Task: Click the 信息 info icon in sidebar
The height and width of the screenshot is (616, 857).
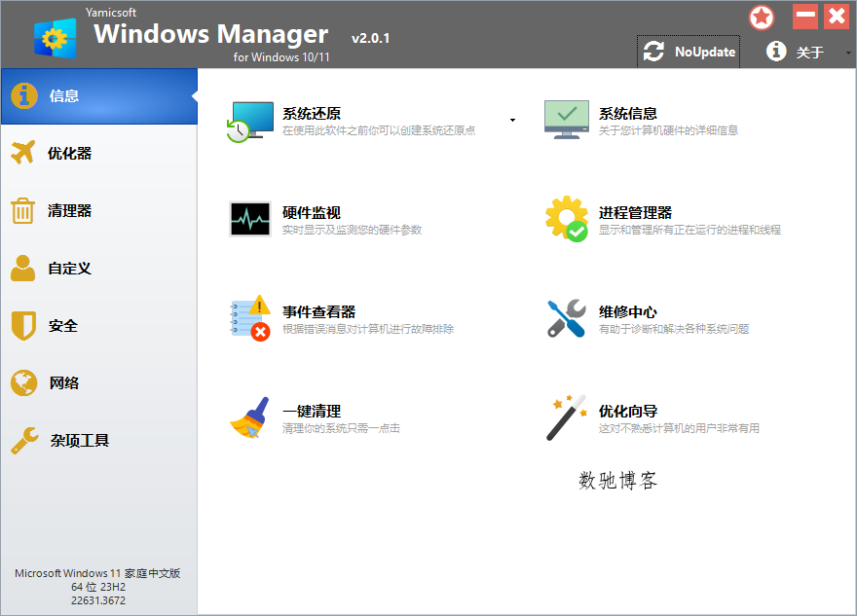Action: [x=24, y=96]
